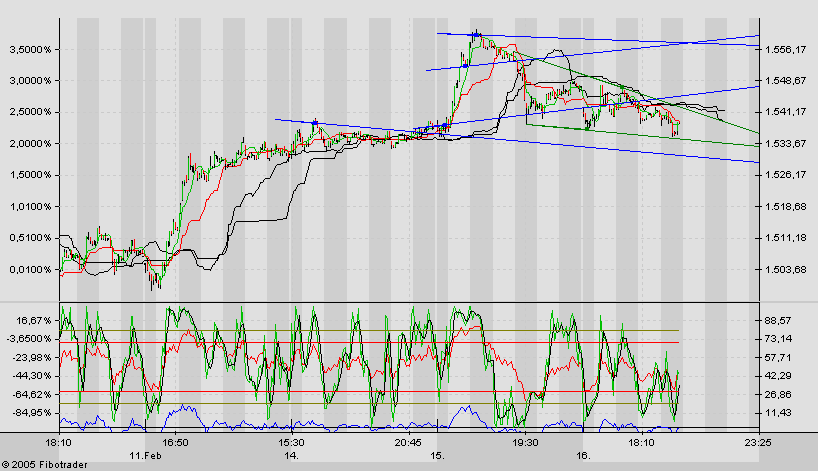Click the 1.533,67 price label

(x=785, y=143)
